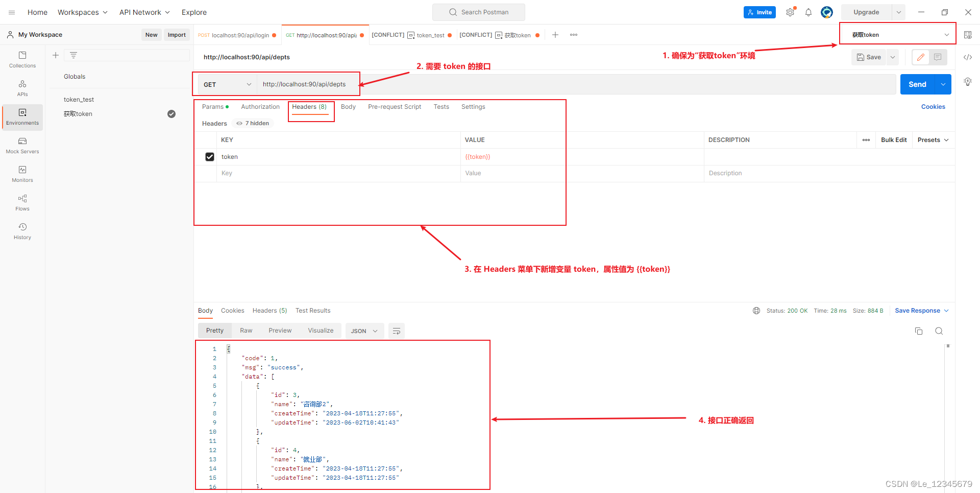Open the JSON response format dropdown
Viewport: 980px width, 493px height.
click(364, 331)
